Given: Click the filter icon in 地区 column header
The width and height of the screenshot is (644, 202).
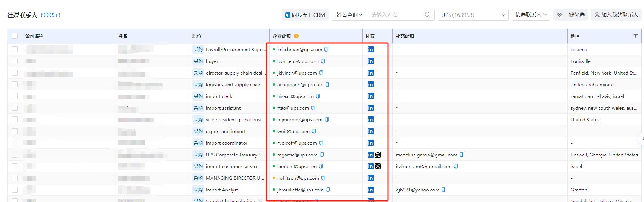Looking at the screenshot, I should (x=635, y=36).
